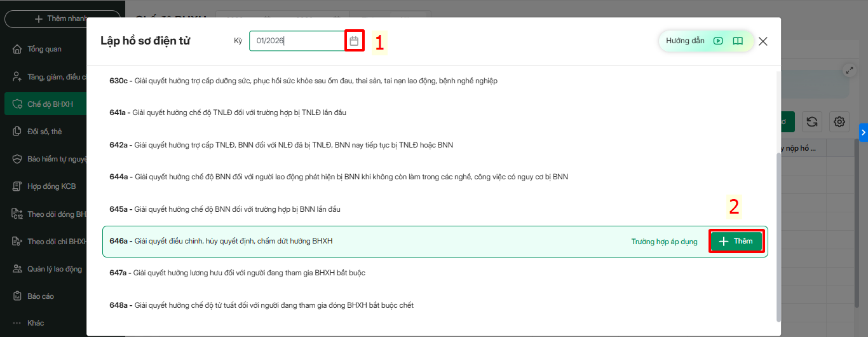Image resolution: width=868 pixels, height=337 pixels.
Task: Select the 648a chế độ tử tuất row
Action: pyautogui.click(x=435, y=305)
